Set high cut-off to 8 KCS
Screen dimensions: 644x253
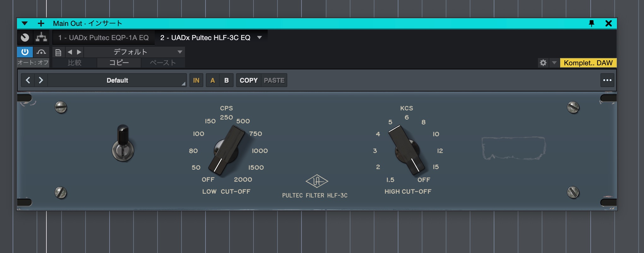pos(424,122)
